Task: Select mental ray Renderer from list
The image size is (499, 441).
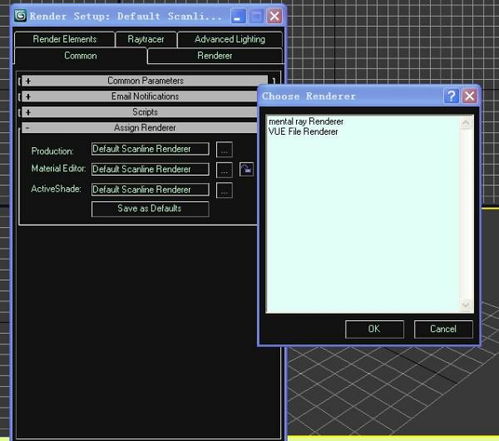Action: (306, 122)
